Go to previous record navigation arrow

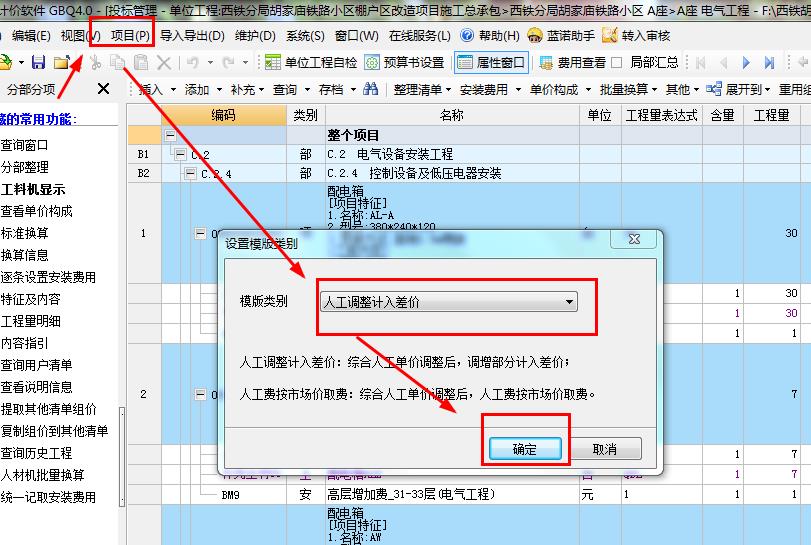pyautogui.click(x=724, y=63)
